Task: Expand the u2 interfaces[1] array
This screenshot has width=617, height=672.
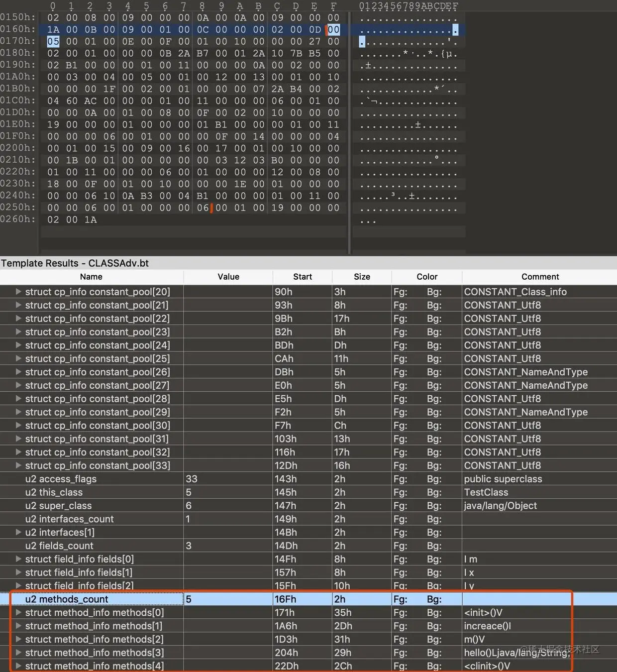Action: (x=18, y=532)
